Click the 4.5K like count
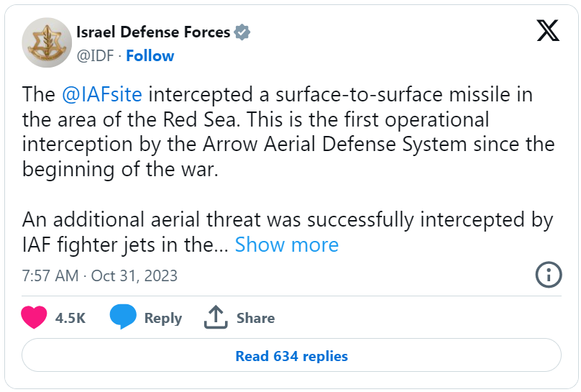 pos(70,318)
